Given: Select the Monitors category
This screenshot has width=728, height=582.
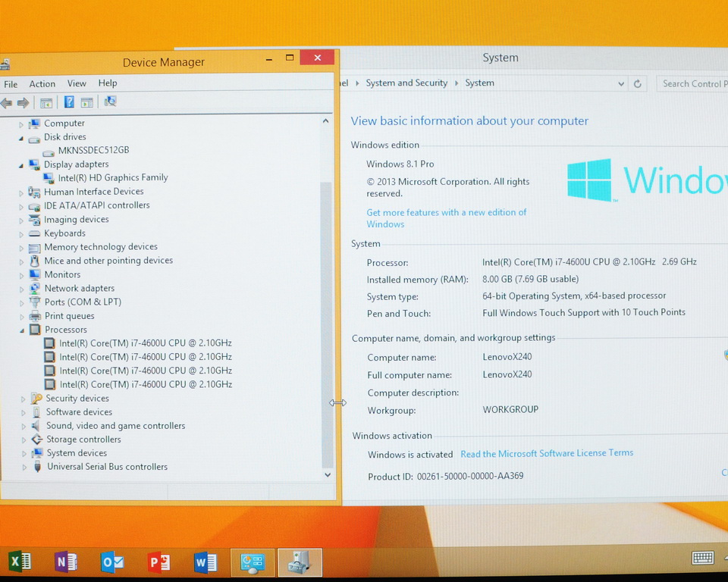Looking at the screenshot, I should 62,274.
